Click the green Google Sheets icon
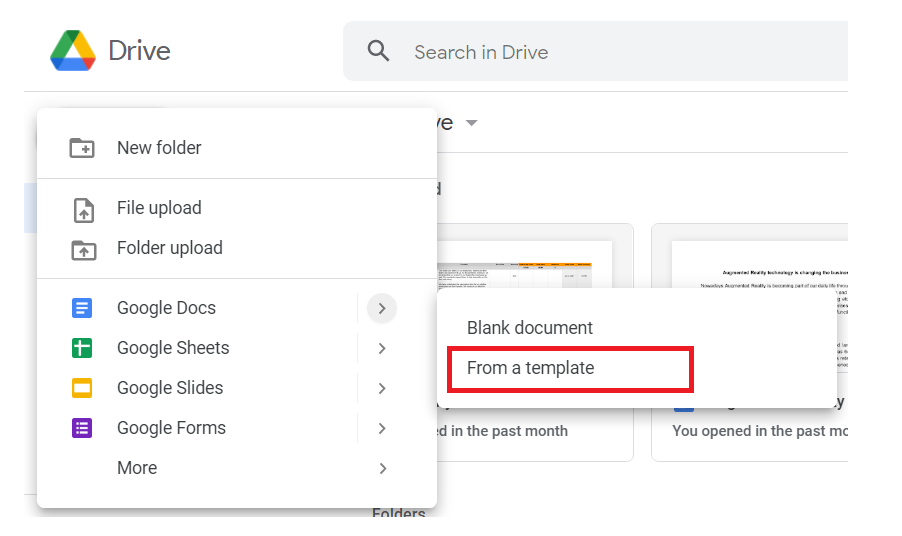902x536 pixels. click(x=82, y=348)
